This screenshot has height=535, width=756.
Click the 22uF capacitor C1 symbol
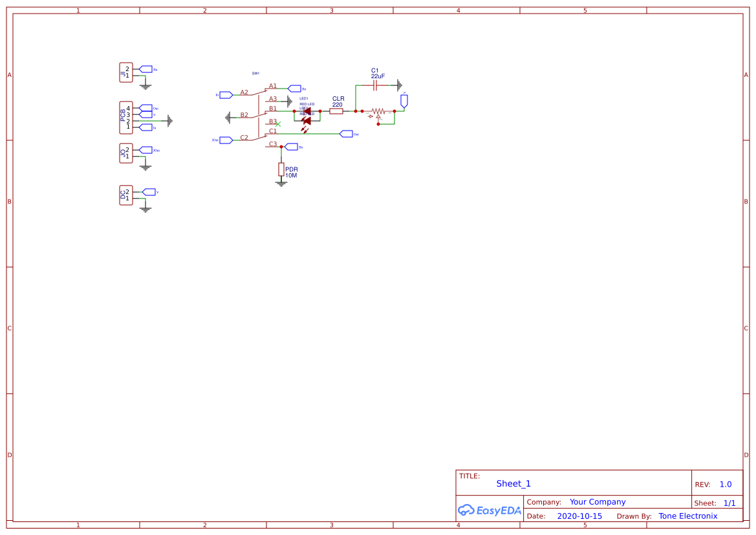375,85
